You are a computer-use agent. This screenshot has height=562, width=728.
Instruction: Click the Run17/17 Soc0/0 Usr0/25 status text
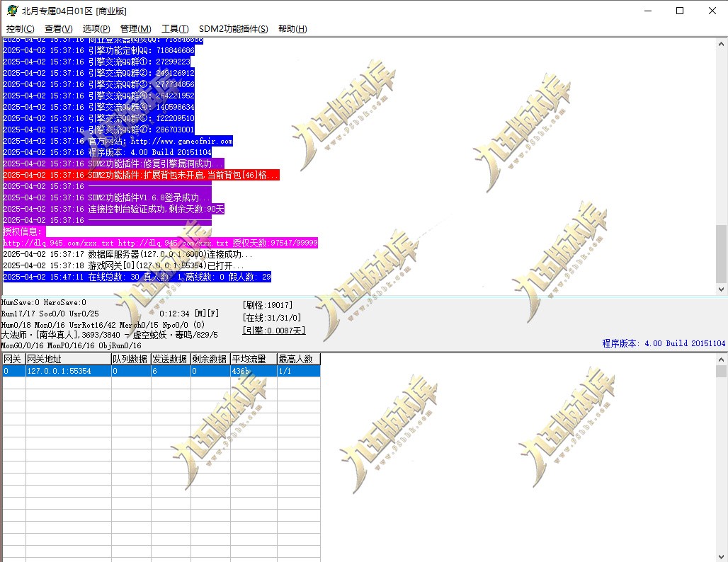(x=50, y=314)
